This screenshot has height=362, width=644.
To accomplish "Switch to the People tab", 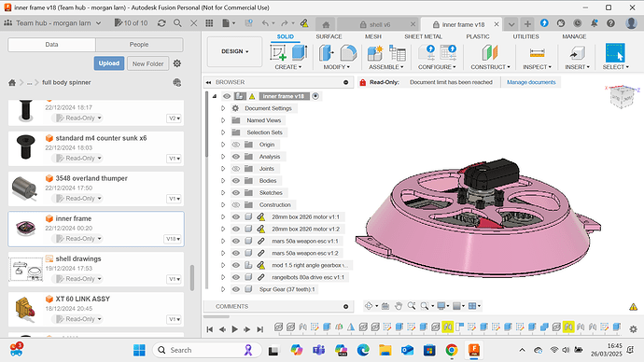I will tap(139, 45).
